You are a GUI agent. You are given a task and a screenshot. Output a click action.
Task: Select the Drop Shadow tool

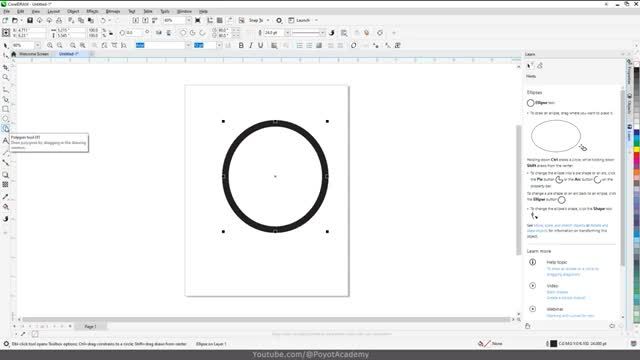tap(6, 175)
